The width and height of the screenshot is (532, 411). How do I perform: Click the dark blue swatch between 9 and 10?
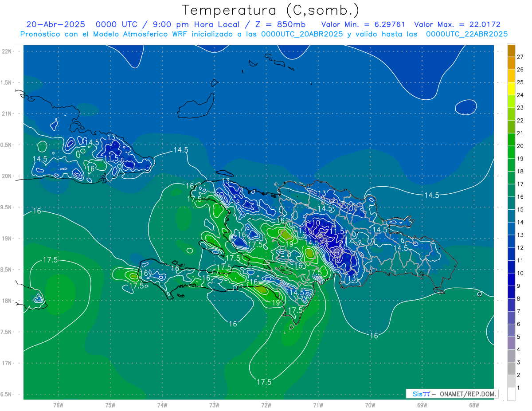(511, 280)
